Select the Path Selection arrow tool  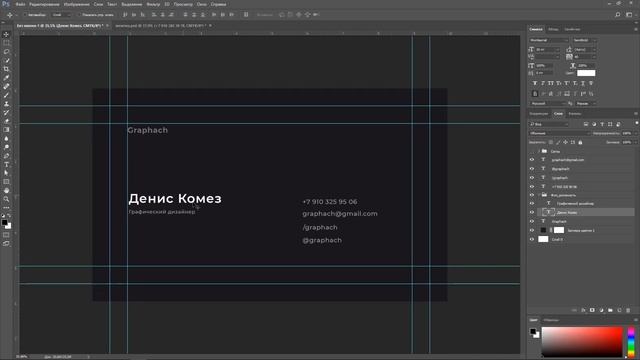coord(6,173)
